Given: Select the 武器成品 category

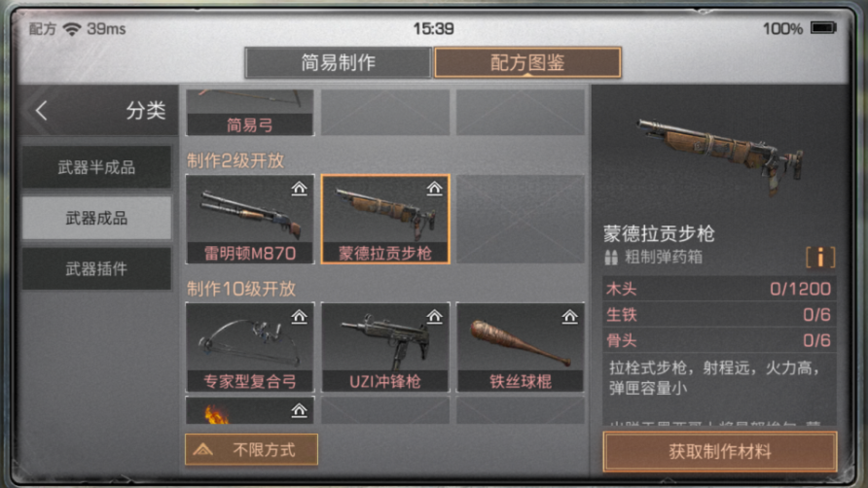Looking at the screenshot, I should click(x=97, y=218).
